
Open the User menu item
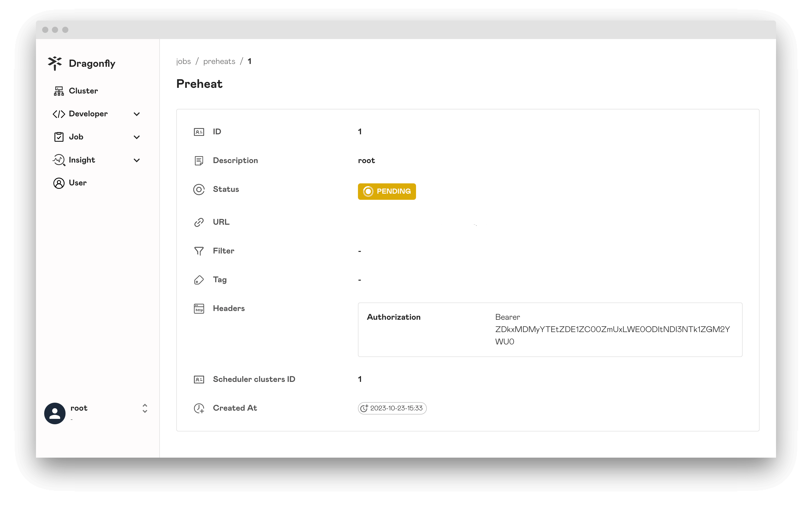pos(77,182)
